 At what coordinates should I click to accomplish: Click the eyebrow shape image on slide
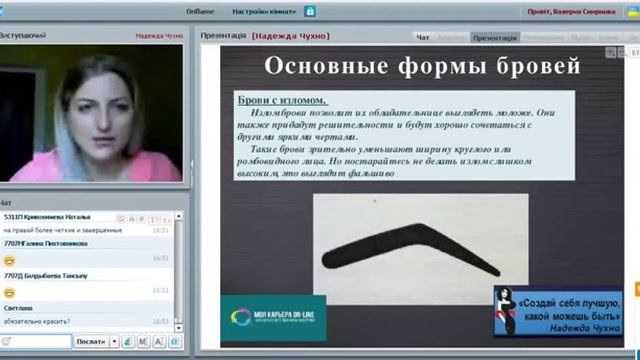(x=420, y=249)
